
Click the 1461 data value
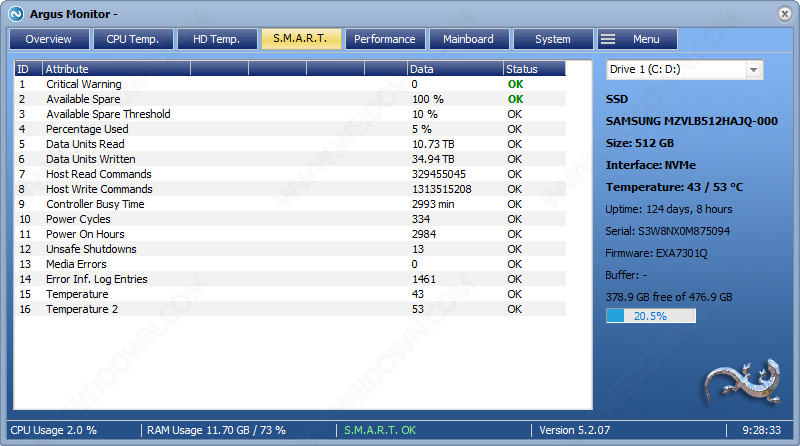[x=424, y=279]
